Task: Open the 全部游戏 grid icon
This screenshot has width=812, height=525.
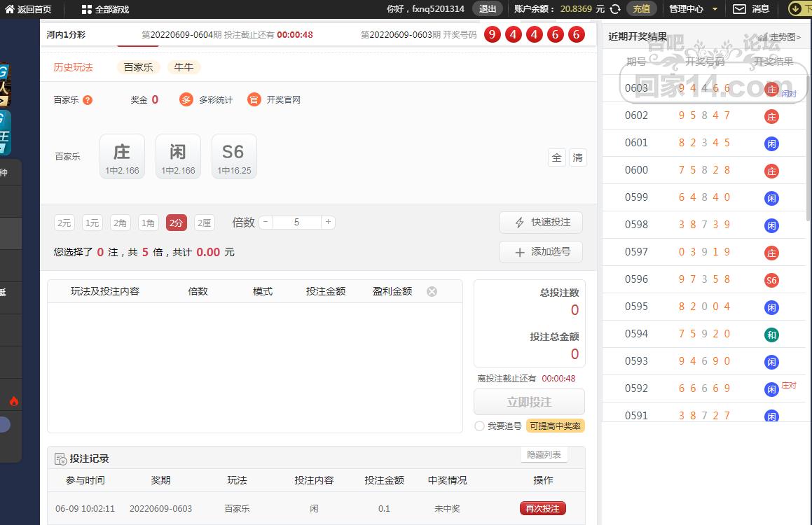Action: [86, 9]
